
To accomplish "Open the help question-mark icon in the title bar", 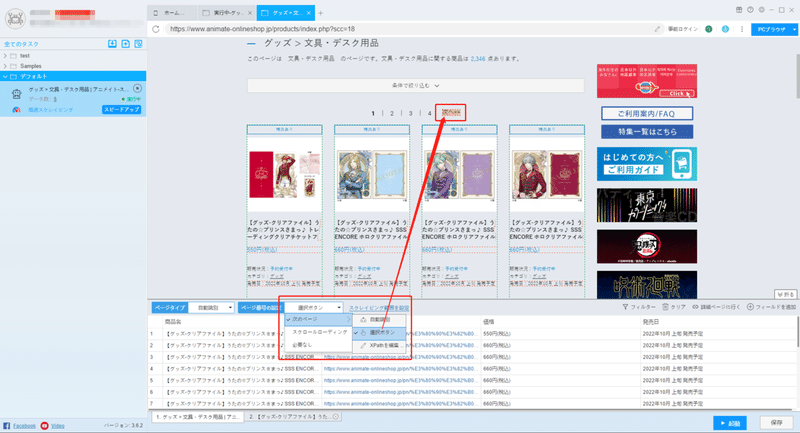I will coord(750,10).
